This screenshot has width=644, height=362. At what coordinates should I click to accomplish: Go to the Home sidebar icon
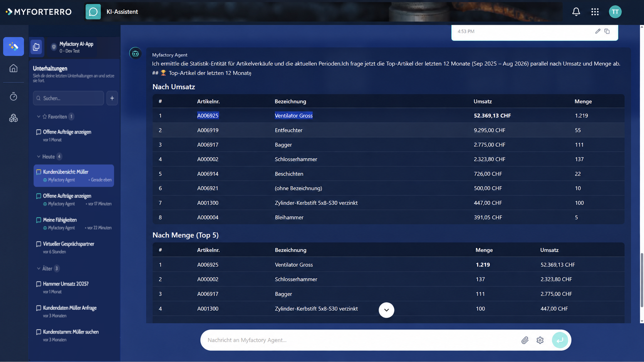[13, 68]
